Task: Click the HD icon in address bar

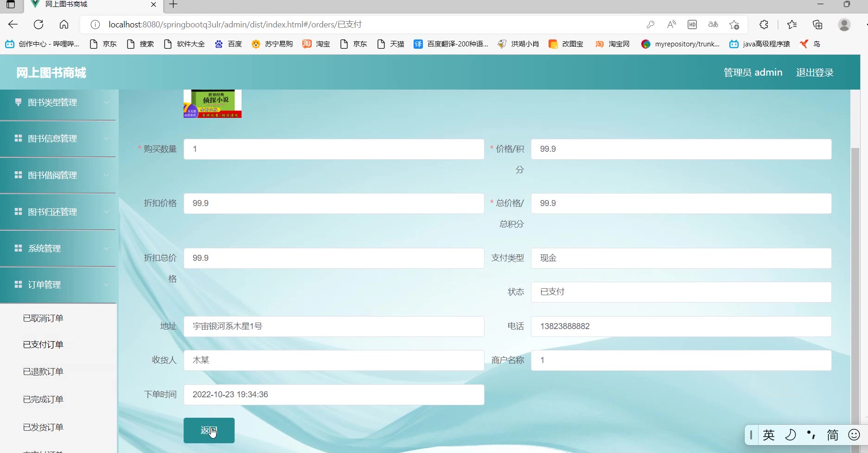Action: coord(692,25)
